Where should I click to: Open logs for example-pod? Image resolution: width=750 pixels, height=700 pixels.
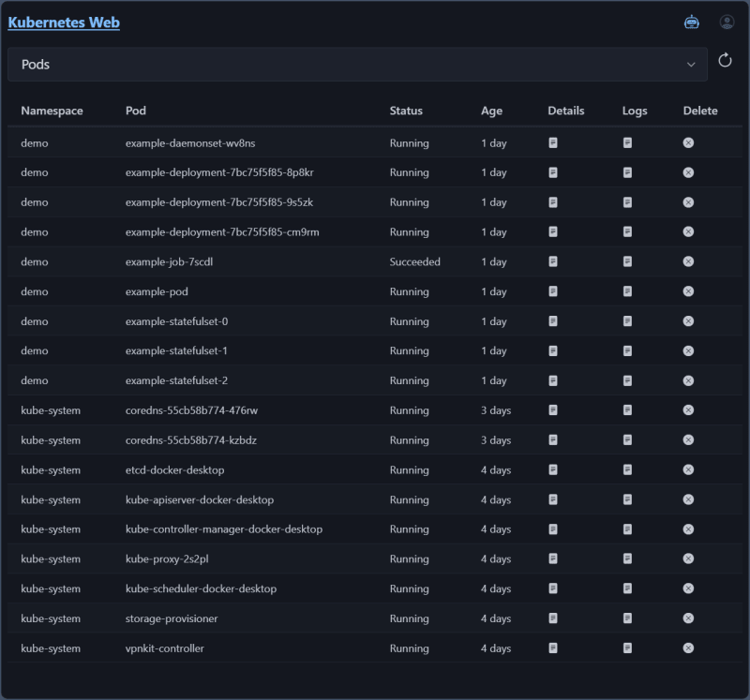click(x=627, y=291)
